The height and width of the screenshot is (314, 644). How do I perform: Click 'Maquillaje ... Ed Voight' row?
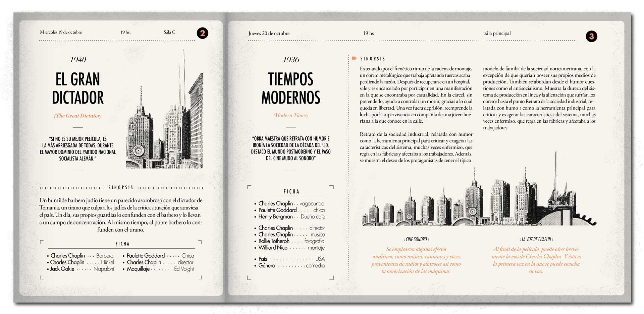point(158,269)
